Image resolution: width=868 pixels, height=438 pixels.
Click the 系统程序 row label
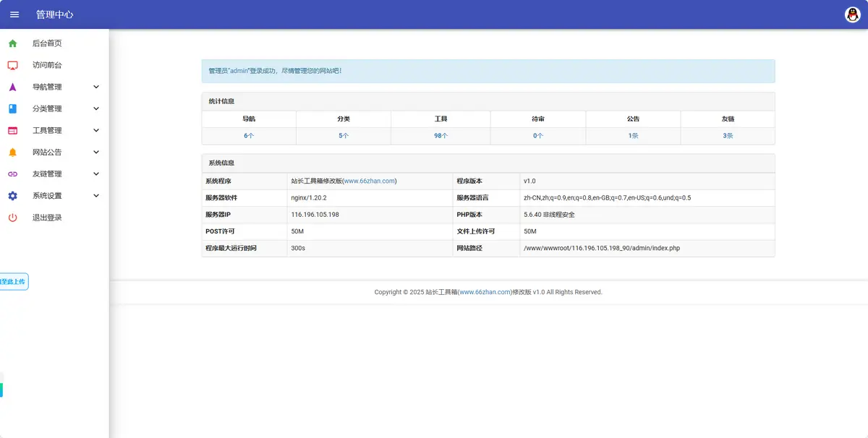tap(218, 181)
